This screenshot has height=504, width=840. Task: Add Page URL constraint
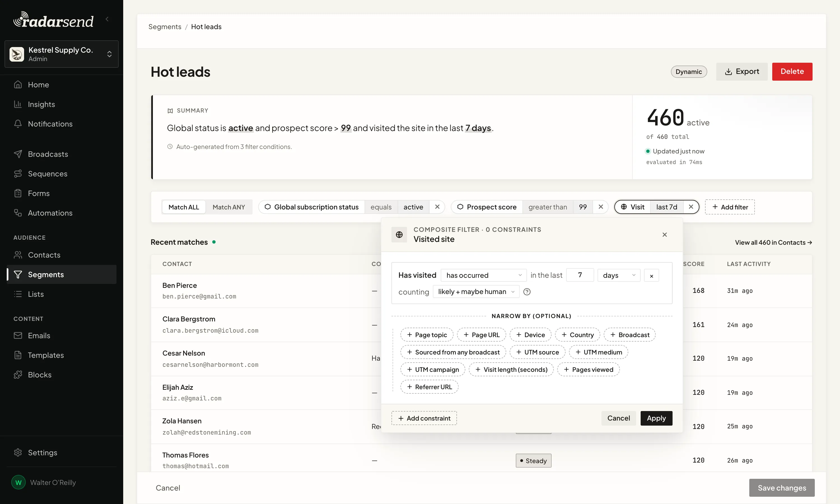point(481,335)
